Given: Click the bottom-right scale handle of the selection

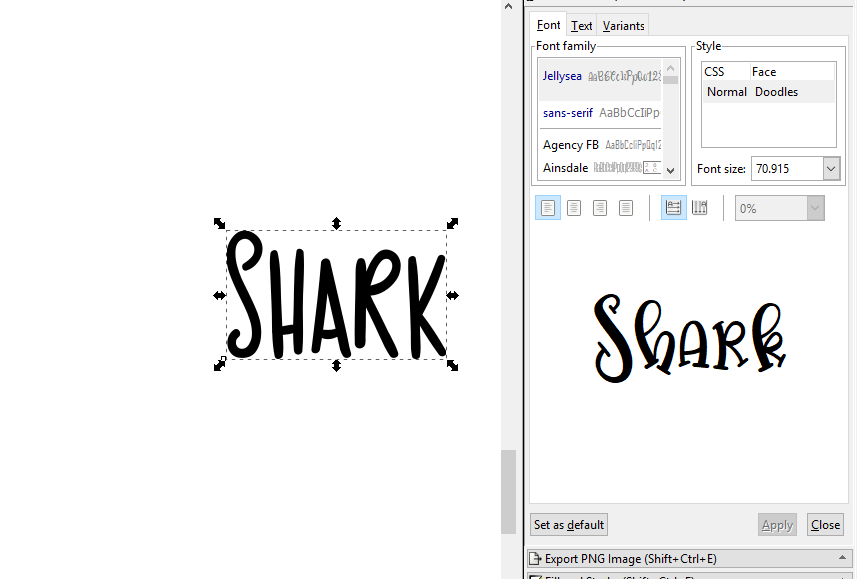Looking at the screenshot, I should [x=452, y=366].
